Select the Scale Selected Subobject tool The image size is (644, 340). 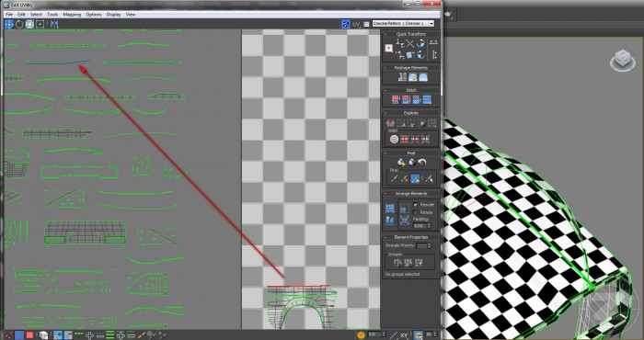tap(29, 24)
